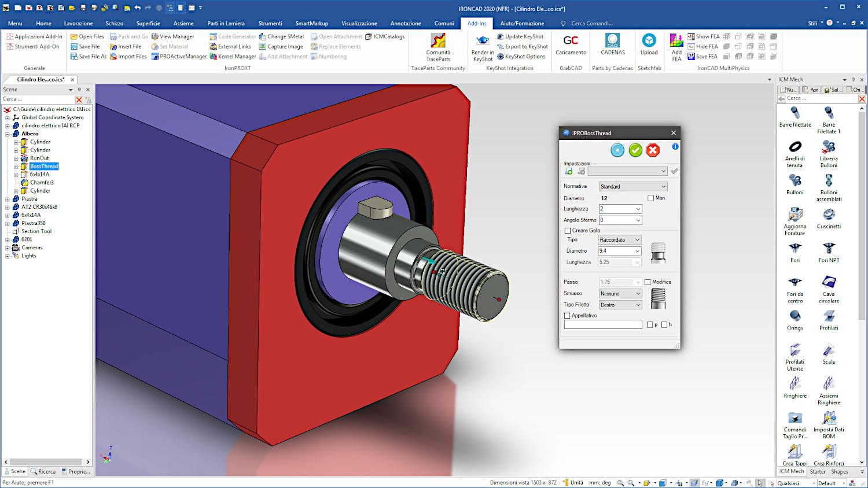Open the Parti in Lamiera ribbon tab
This screenshot has width=868, height=488.
226,24
